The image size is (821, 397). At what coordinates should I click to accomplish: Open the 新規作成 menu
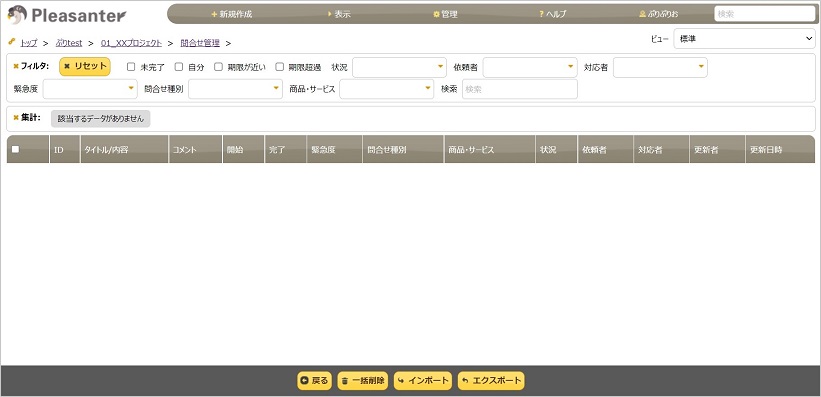(231, 14)
